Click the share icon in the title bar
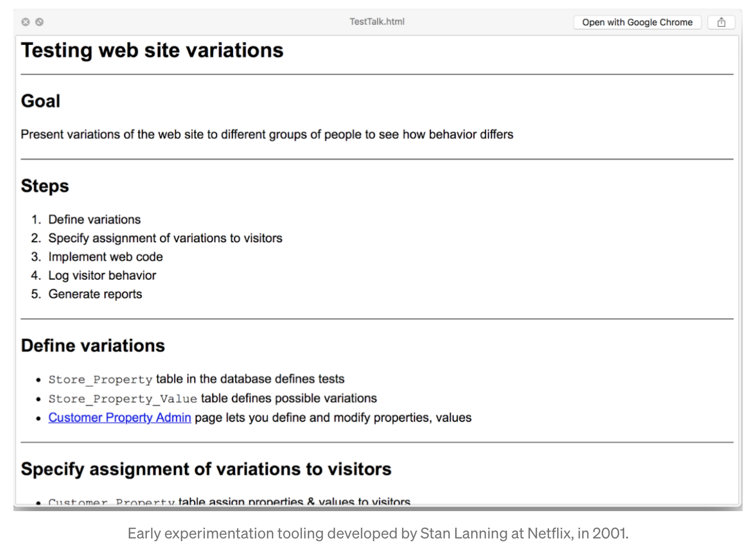Image resolution: width=756 pixels, height=554 pixels. click(x=721, y=22)
